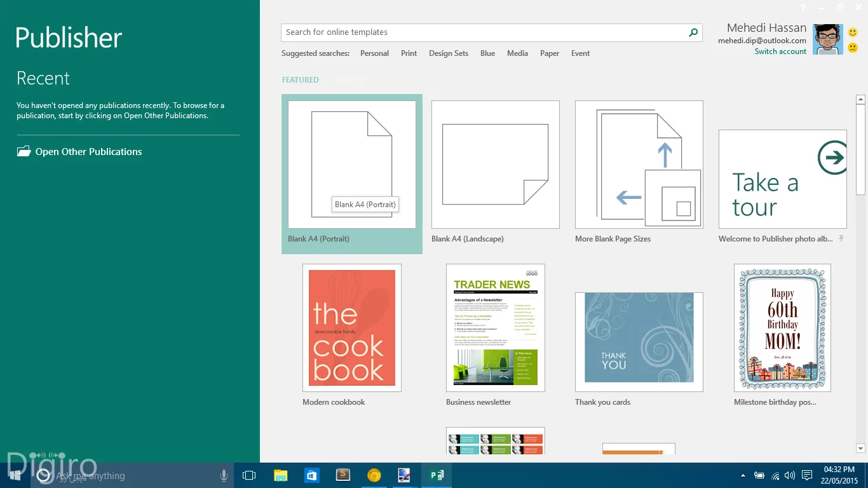Open Task View on the taskbar

click(x=249, y=475)
